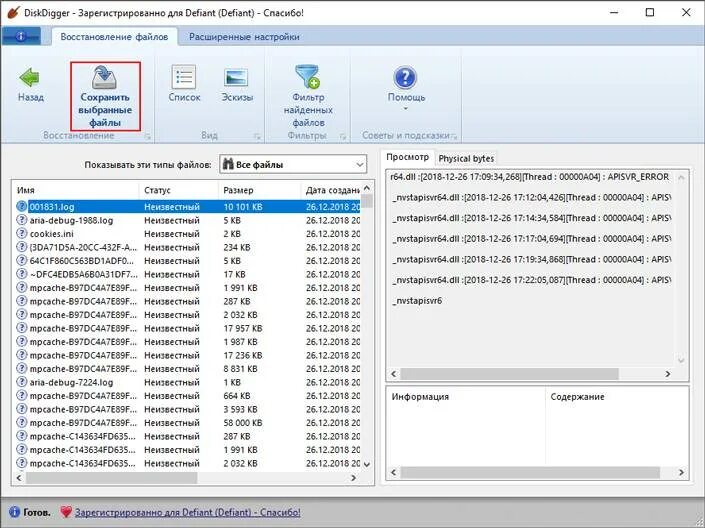Open Помощь help menu

(406, 88)
